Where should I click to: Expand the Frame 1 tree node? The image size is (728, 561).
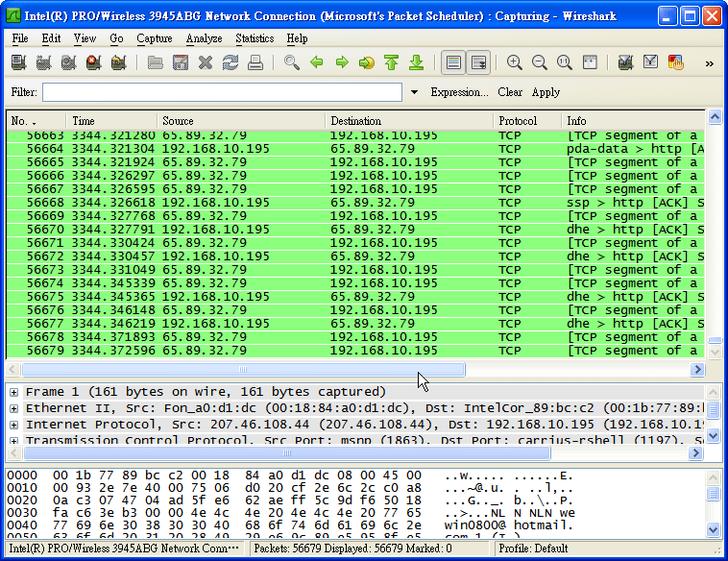(x=14, y=393)
